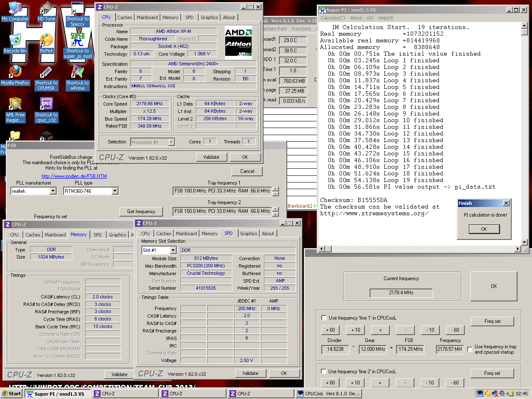Screen dimensions: 532x399
Task: Select the Shortcut to cpuz_x32 icon
Action: (46, 110)
